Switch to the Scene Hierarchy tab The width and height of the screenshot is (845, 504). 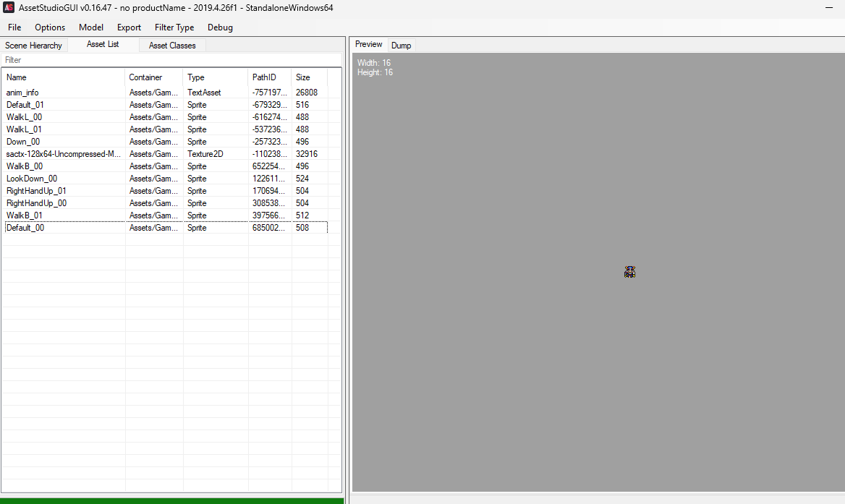[x=33, y=46]
